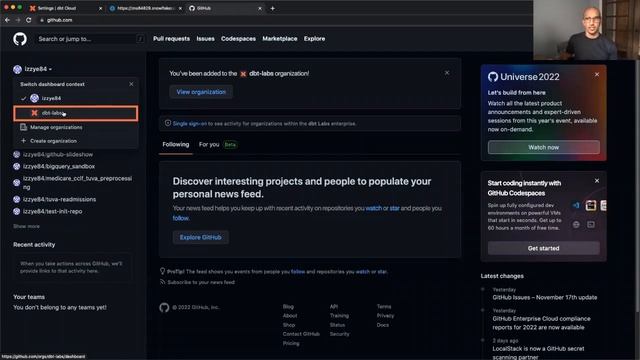Open LocalStack secret scanning partner link

pyautogui.click(x=538, y=353)
